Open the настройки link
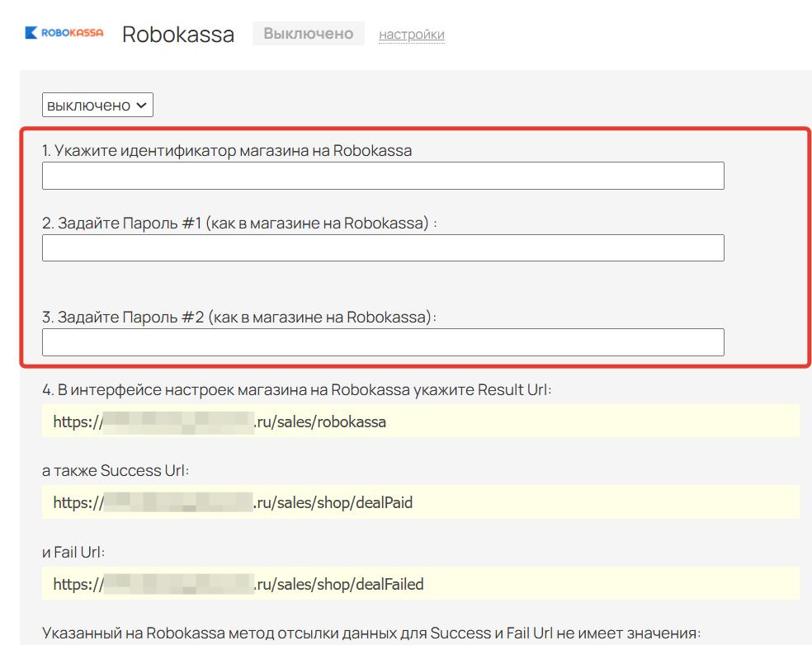Image resolution: width=812 pixels, height=645 pixels. 412,34
